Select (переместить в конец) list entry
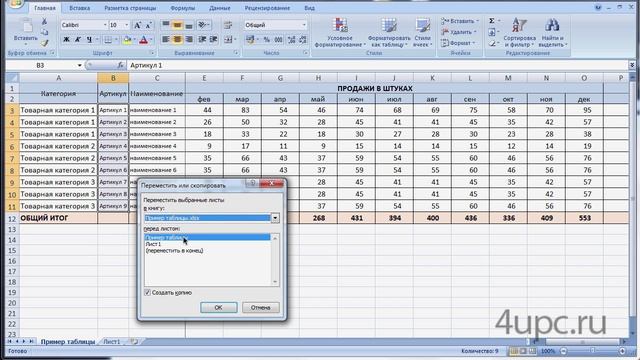Screen dimensions: 640x360 [174, 251]
